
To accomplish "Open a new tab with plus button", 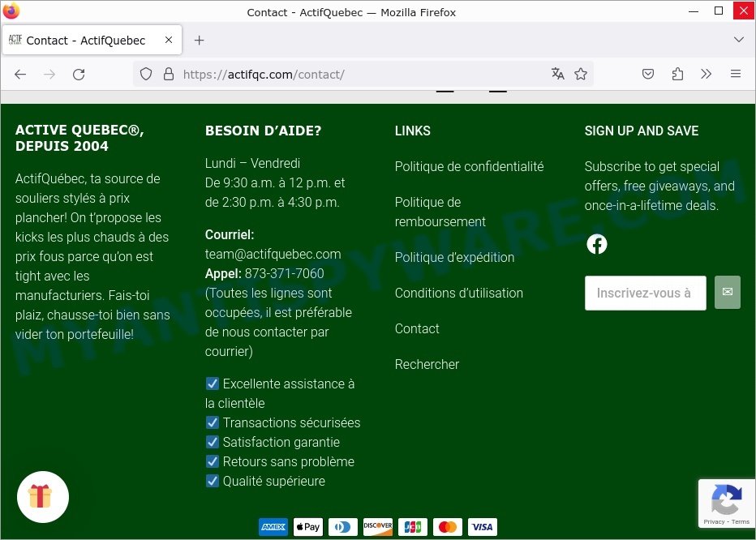I will tap(199, 40).
